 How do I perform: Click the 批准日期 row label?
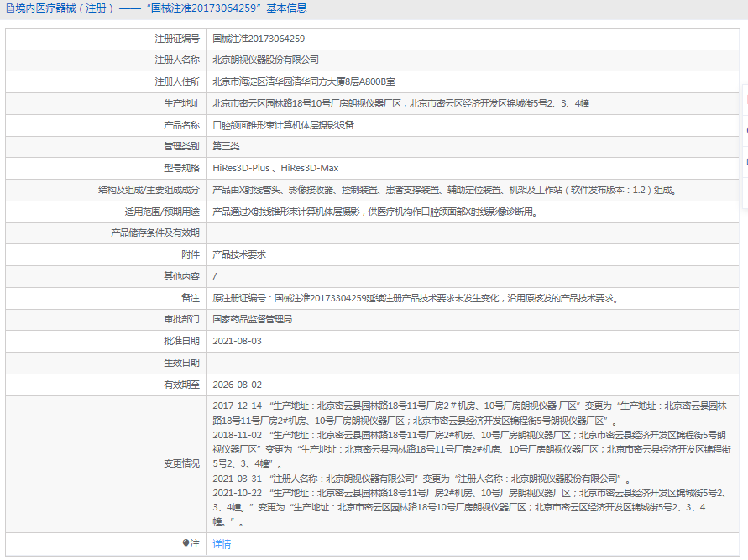pyautogui.click(x=181, y=341)
